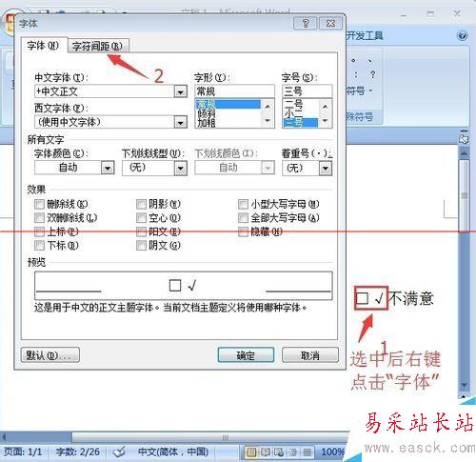Viewport: 476px width, 462px height.
Task: Open Word help icon in ribbon
Action: click(x=463, y=35)
